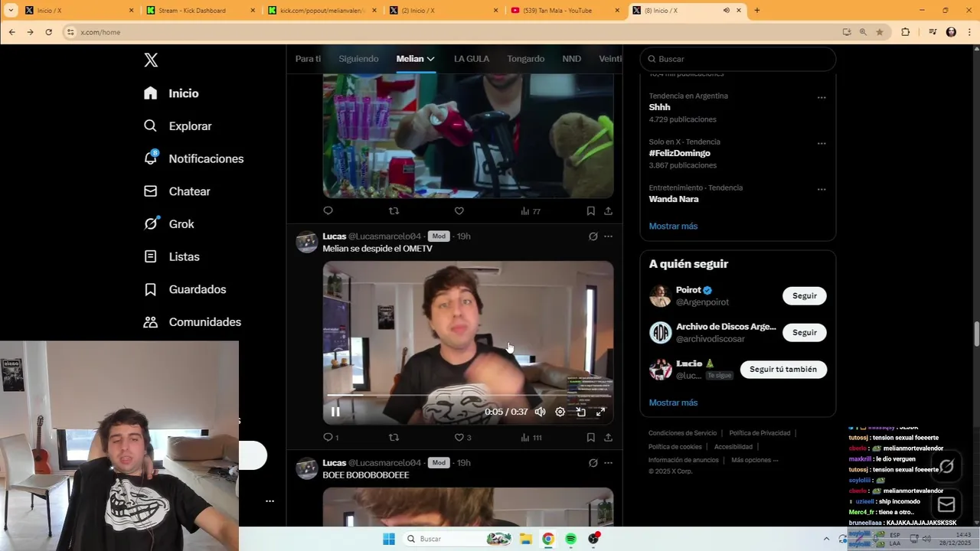Share the OMETV post
The width and height of the screenshot is (980, 551).
click(x=608, y=437)
